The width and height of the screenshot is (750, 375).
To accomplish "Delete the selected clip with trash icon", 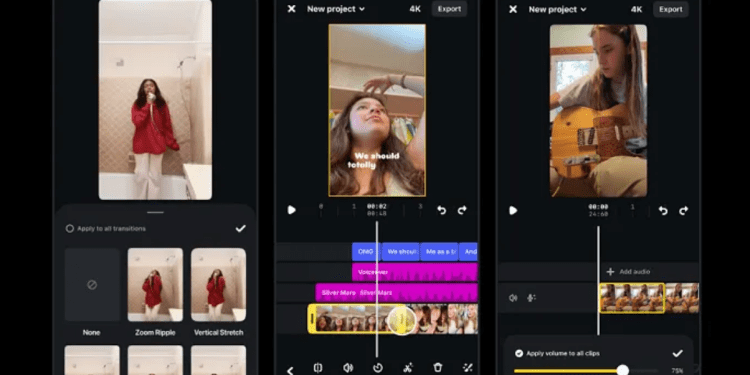I will 438,367.
